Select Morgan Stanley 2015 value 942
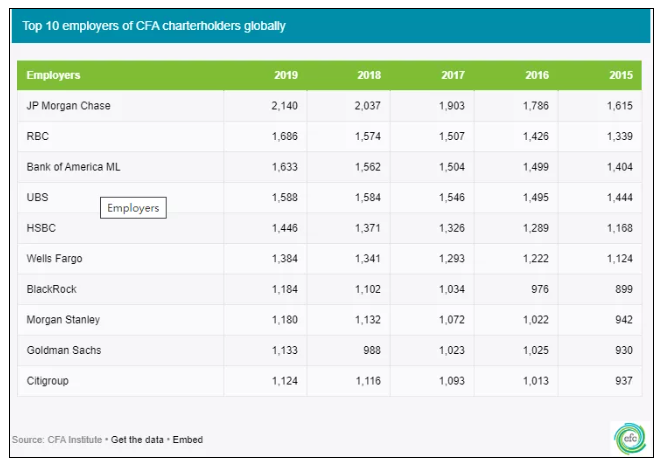Screen dimensions: 665x467 pos(624,319)
